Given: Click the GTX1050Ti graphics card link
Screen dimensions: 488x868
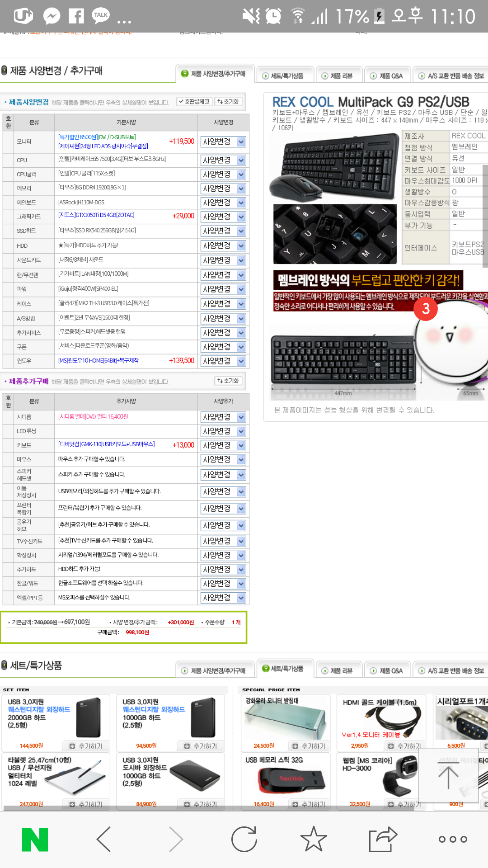Looking at the screenshot, I should [96, 215].
